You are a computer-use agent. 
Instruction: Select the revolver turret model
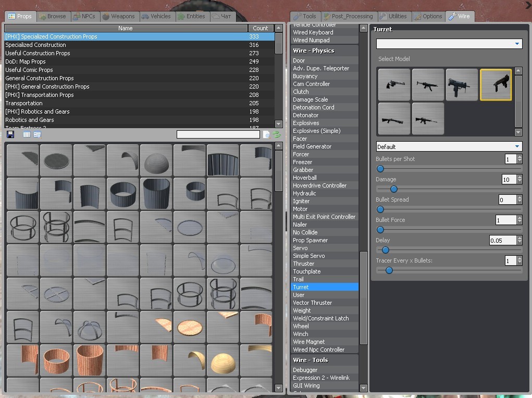394,84
